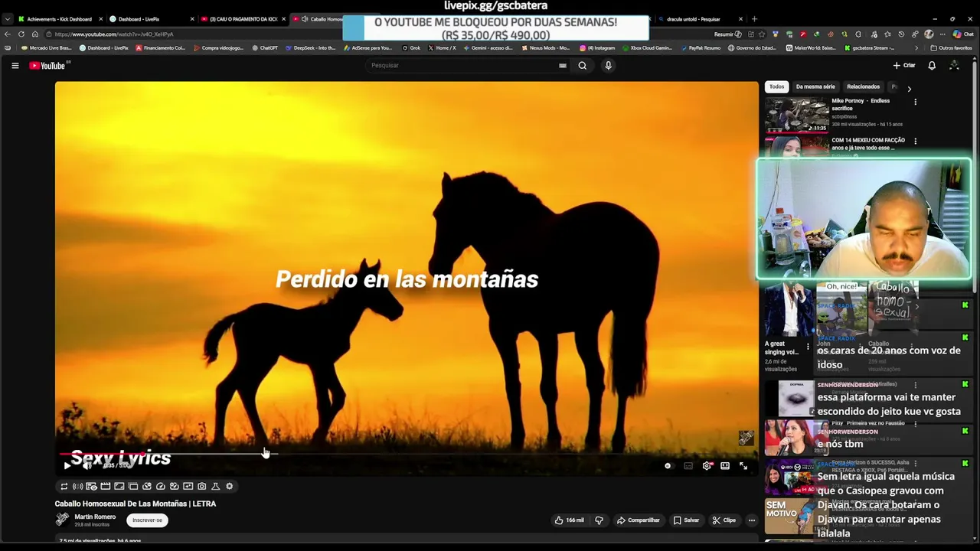Click the Martin Romero channel avatar

tap(62, 520)
